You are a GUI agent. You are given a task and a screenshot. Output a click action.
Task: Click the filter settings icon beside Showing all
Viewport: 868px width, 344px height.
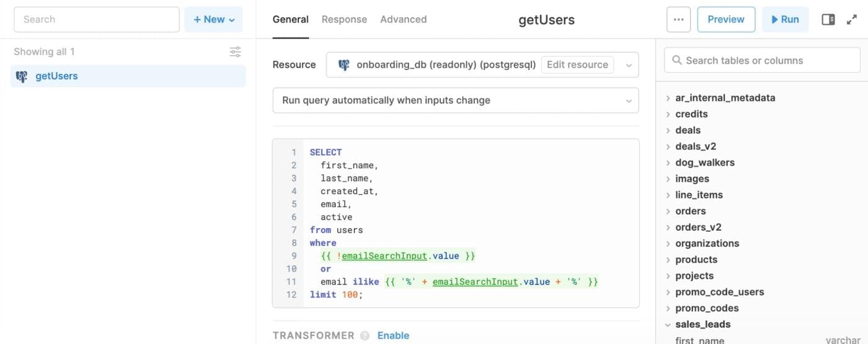click(235, 52)
